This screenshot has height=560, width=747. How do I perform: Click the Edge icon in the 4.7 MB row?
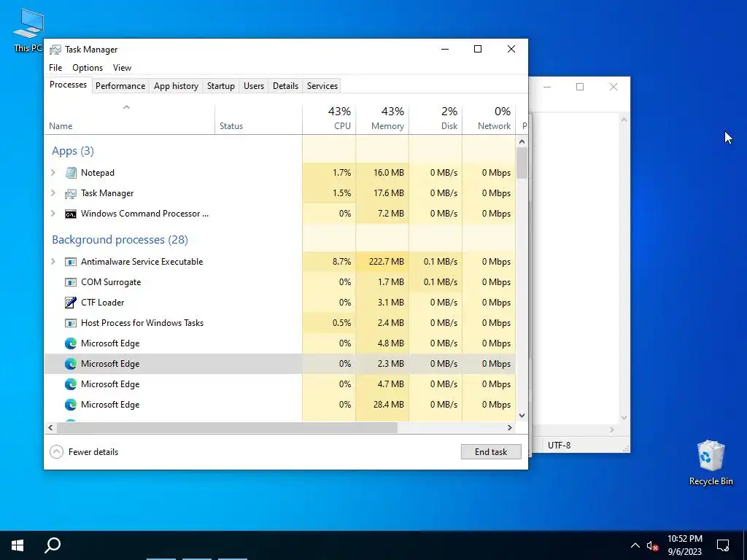[71, 384]
